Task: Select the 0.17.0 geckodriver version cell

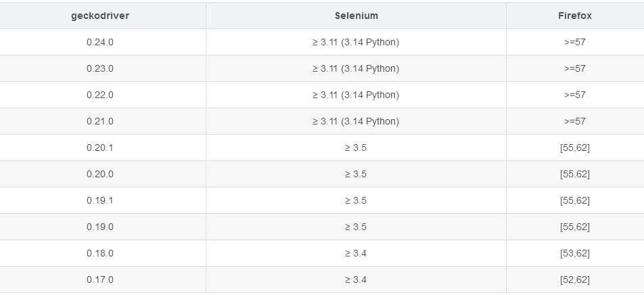Action: click(100, 279)
